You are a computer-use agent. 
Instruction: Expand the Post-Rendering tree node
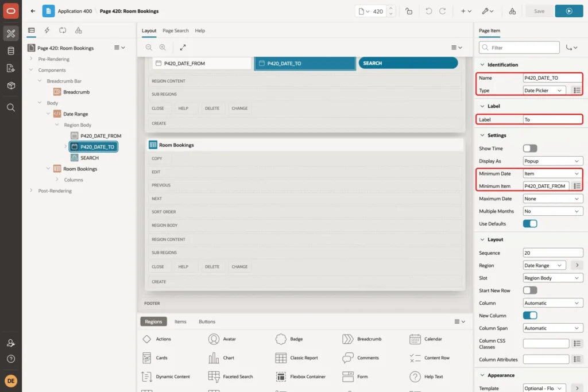click(31, 191)
